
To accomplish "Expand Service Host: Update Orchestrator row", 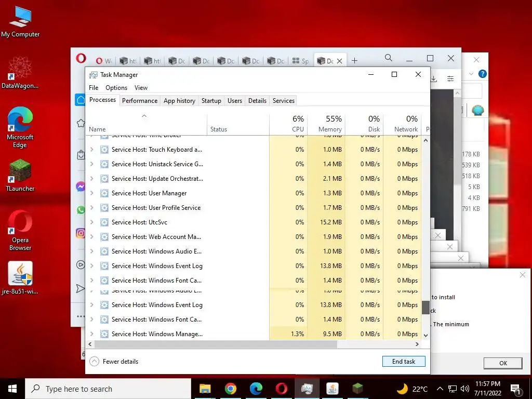I will click(91, 179).
